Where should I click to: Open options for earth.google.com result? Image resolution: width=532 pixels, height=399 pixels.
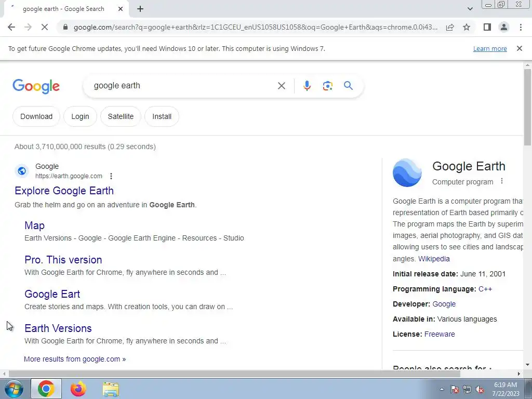click(x=111, y=176)
